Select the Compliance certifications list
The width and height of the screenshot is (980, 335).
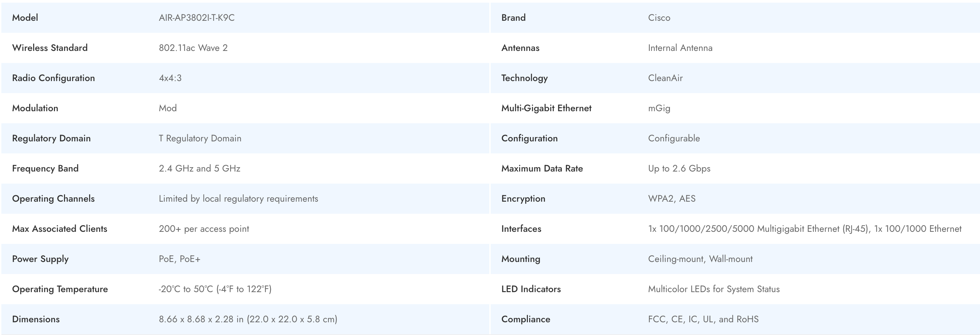703,319
